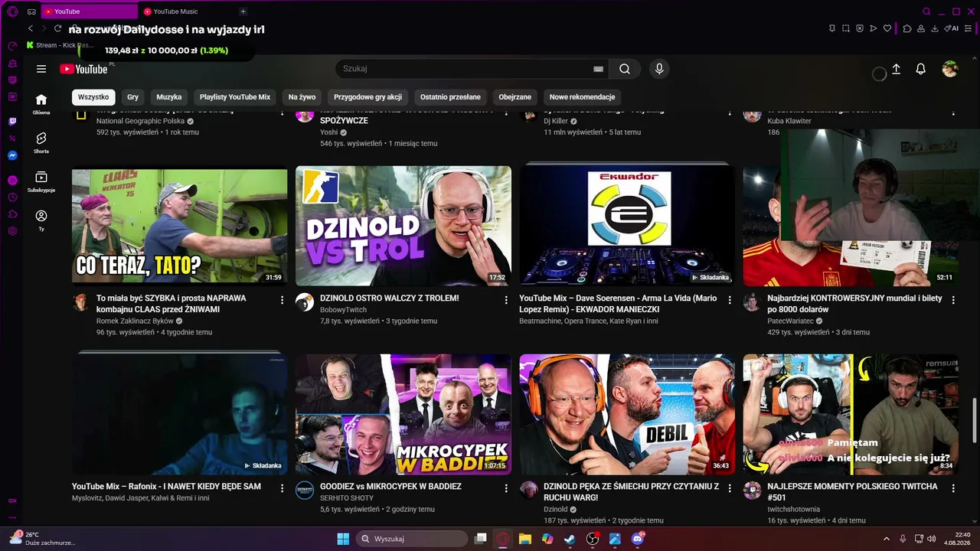Open options for the Rafonix YouTube Mix
980x551 pixels.
tap(283, 488)
